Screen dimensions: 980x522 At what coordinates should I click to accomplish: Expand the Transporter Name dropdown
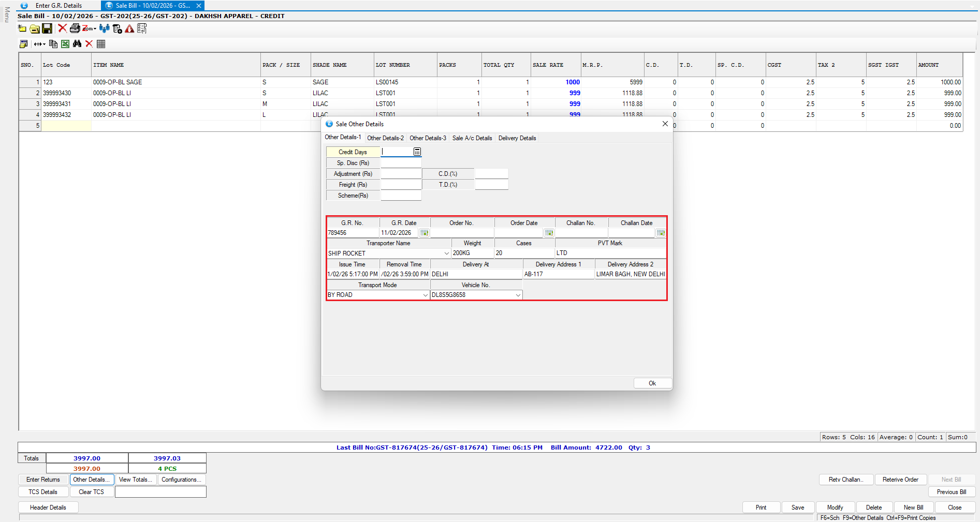point(446,253)
